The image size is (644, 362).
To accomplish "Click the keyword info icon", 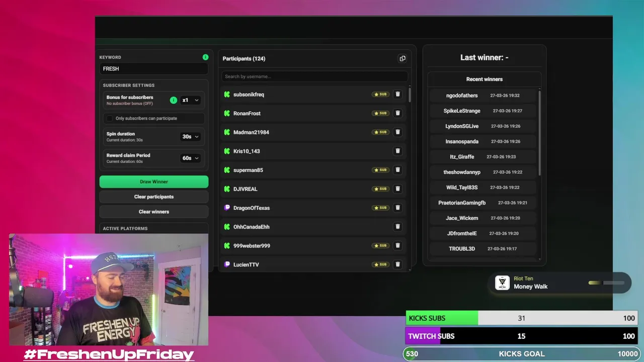I will click(205, 57).
